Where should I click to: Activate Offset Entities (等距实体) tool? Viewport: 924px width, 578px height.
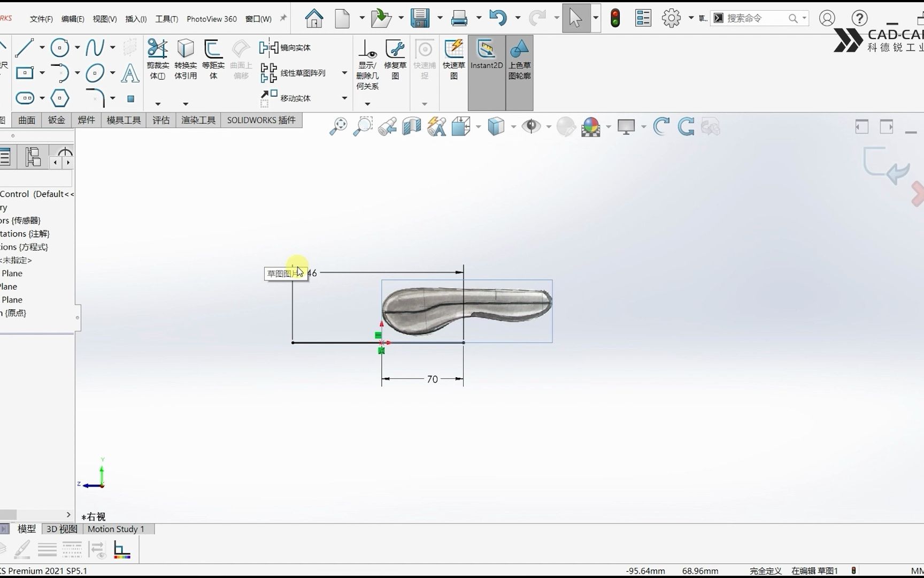[x=213, y=59]
